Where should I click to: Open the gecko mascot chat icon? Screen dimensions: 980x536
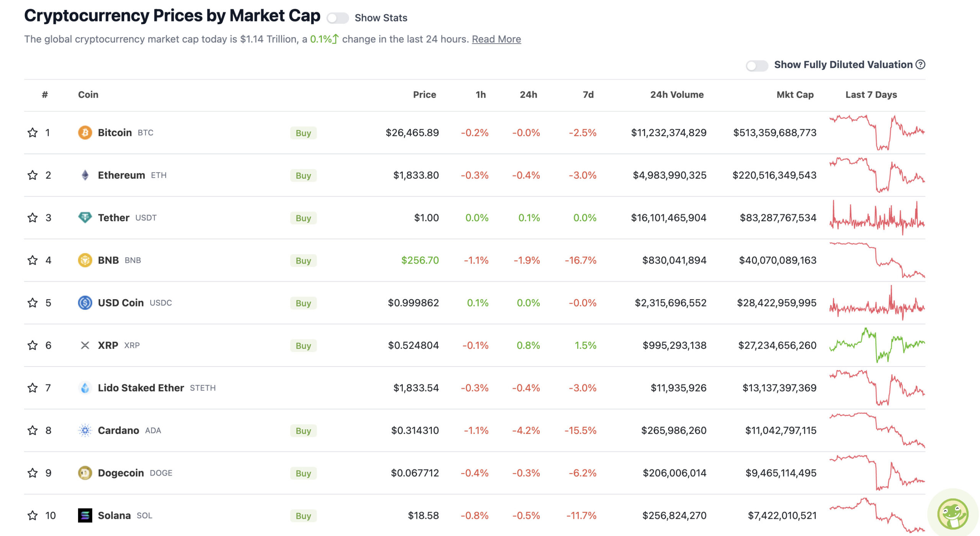(952, 514)
